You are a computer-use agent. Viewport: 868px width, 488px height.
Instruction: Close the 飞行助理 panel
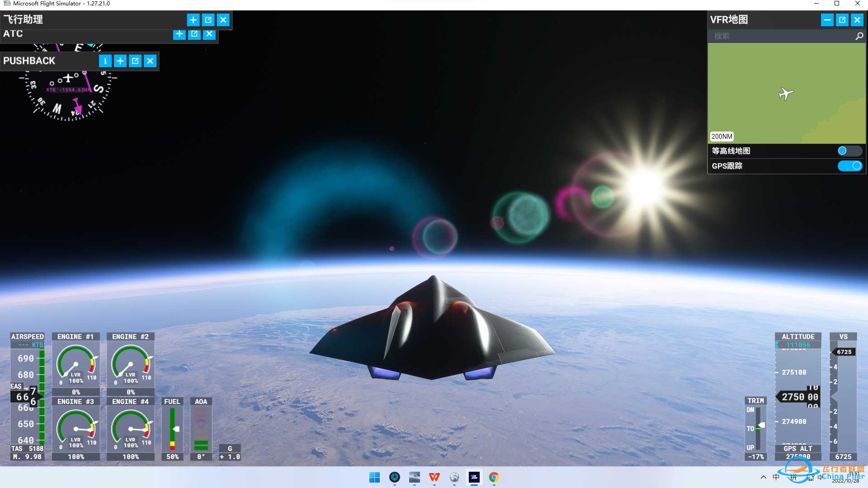pos(223,20)
